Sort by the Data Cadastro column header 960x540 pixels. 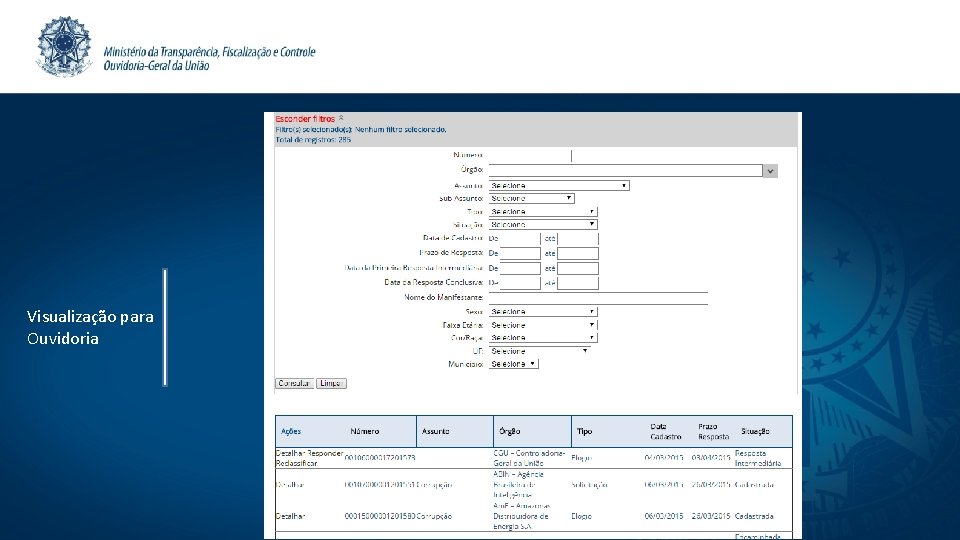666,432
